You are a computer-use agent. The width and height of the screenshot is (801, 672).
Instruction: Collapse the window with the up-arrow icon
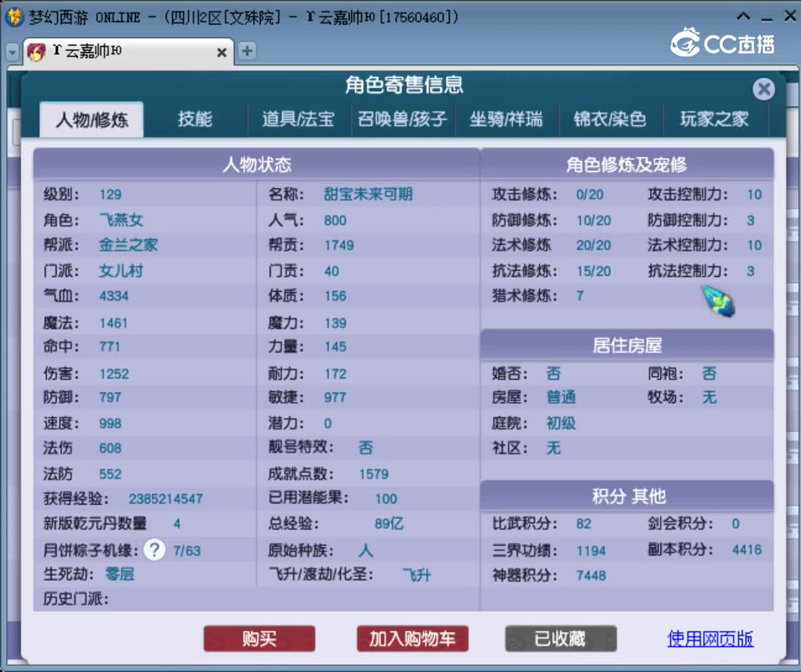(743, 16)
